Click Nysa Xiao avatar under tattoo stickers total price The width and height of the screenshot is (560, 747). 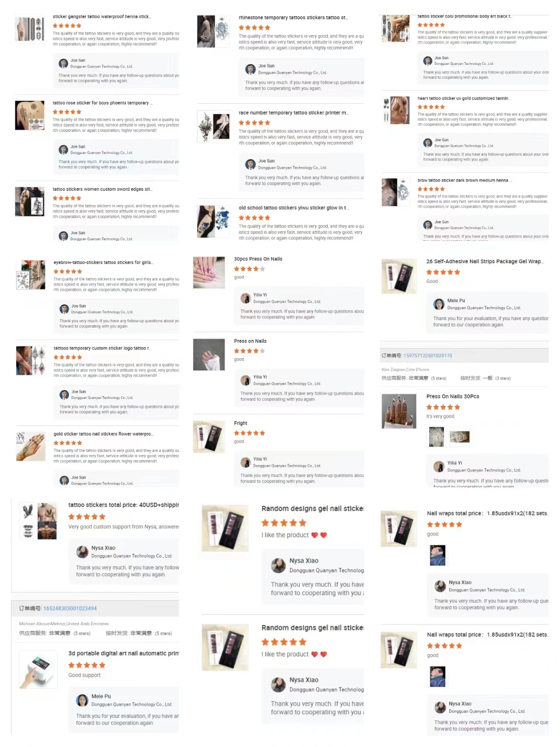click(x=82, y=552)
